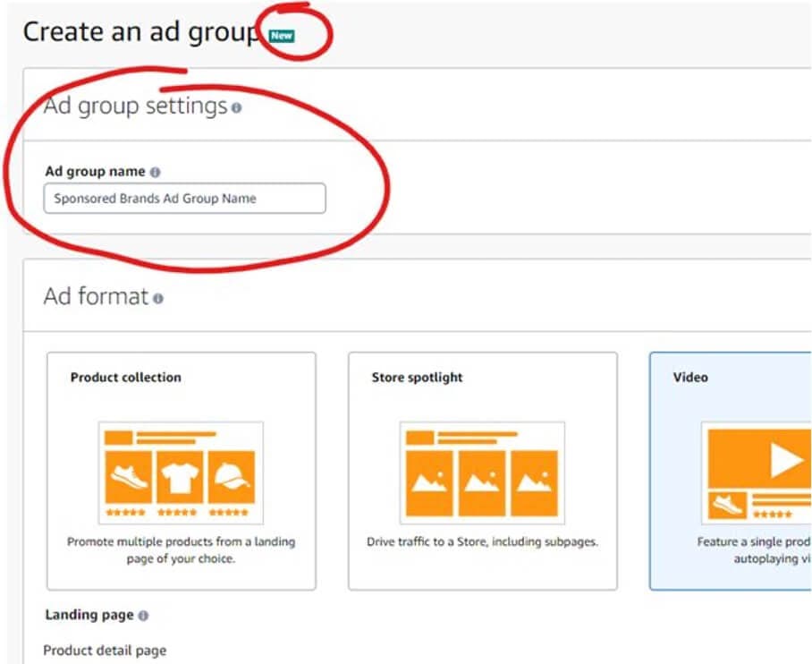Image resolution: width=812 pixels, height=664 pixels.
Task: Click the info icon next to Ad group name
Action: pyautogui.click(x=155, y=172)
